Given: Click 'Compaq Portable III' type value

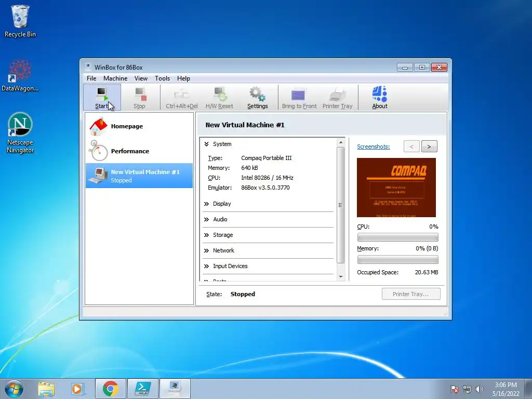Looking at the screenshot, I should click(x=267, y=158).
